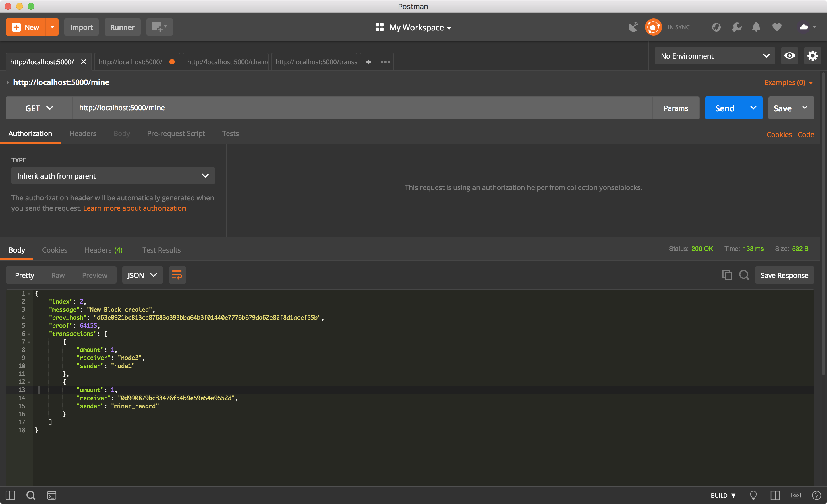Open the New button dropdown arrow
The width and height of the screenshot is (827, 504).
point(52,27)
